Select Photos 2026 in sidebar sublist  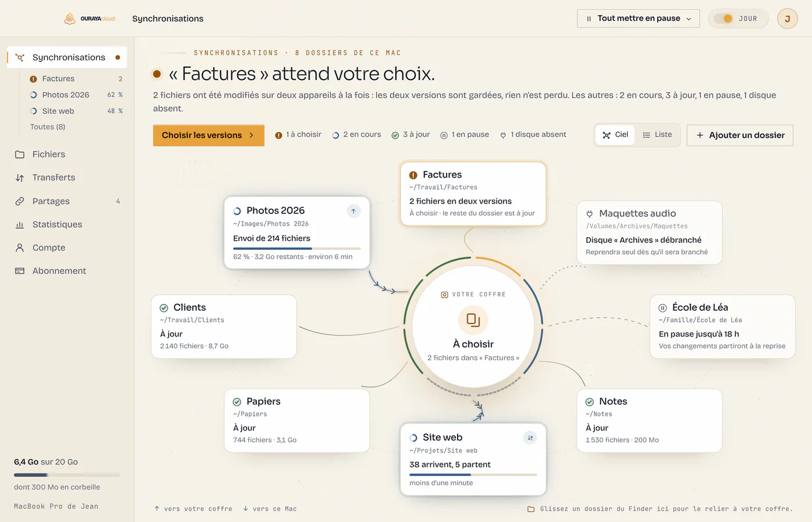click(77, 95)
